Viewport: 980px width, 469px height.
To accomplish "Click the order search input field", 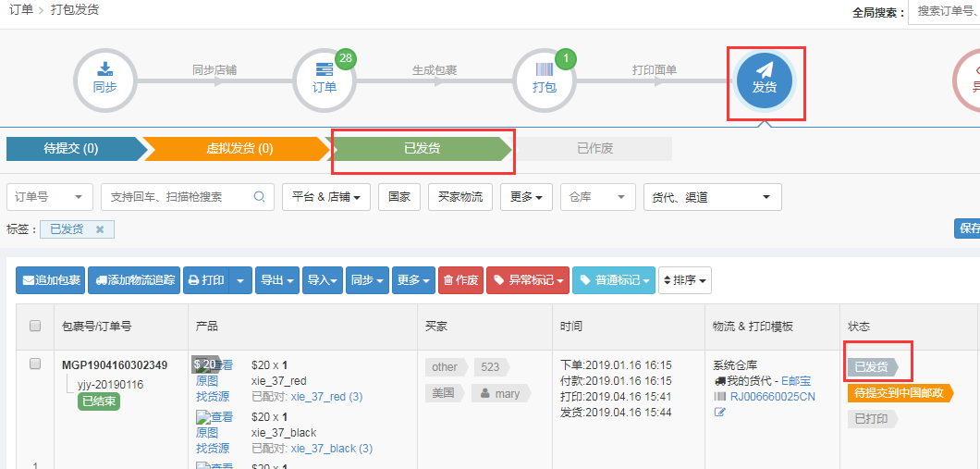I will (x=176, y=197).
